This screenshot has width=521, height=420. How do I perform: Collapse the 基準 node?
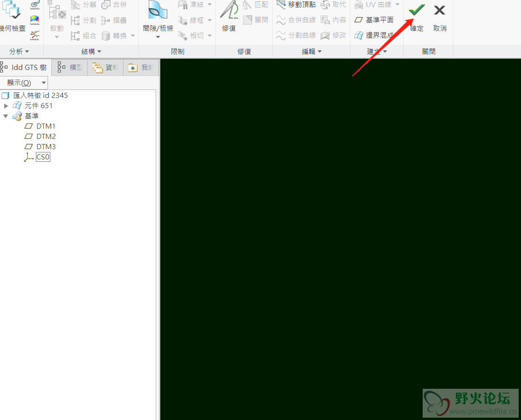pyautogui.click(x=6, y=116)
